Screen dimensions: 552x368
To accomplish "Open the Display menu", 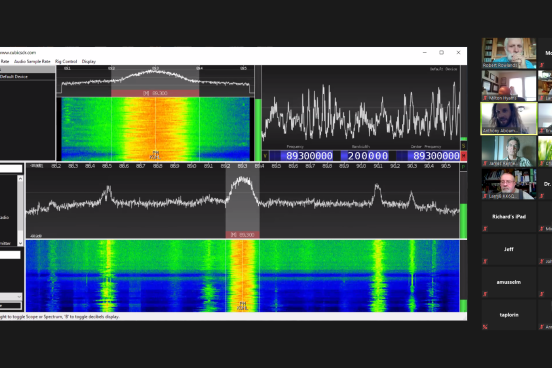I will click(x=89, y=61).
